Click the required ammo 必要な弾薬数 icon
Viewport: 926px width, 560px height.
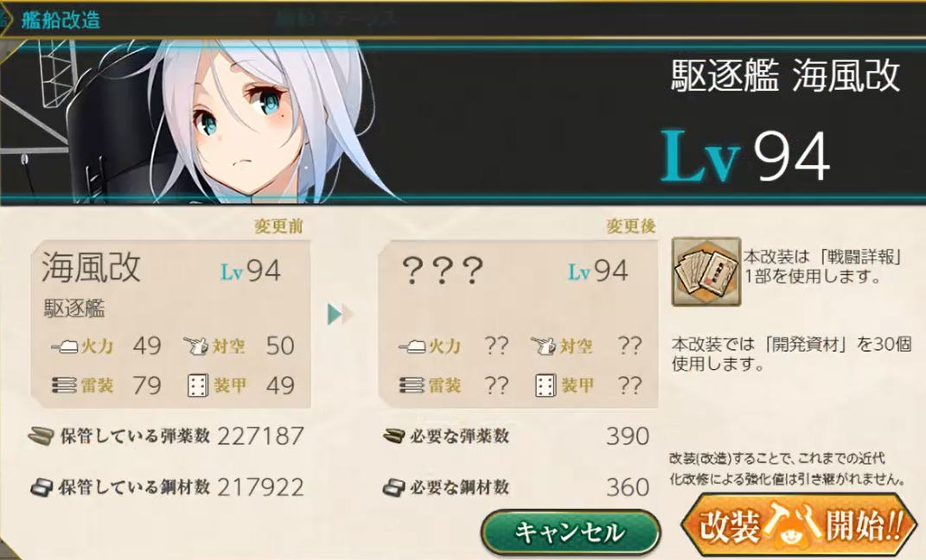[393, 436]
